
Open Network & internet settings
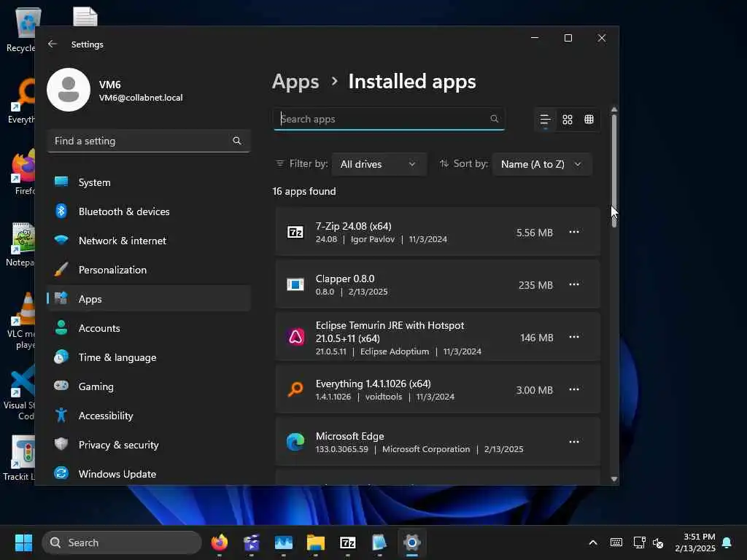tap(149, 241)
